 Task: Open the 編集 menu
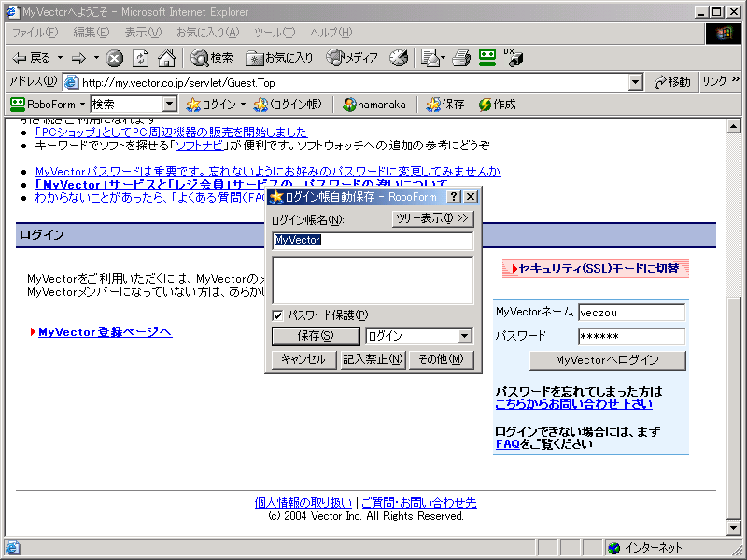(91, 33)
